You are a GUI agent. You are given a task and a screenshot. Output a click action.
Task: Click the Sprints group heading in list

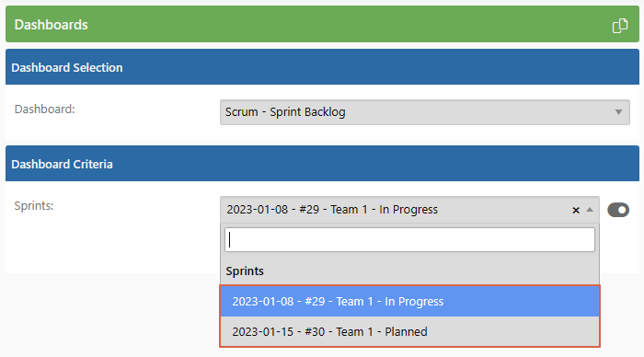pyautogui.click(x=245, y=271)
